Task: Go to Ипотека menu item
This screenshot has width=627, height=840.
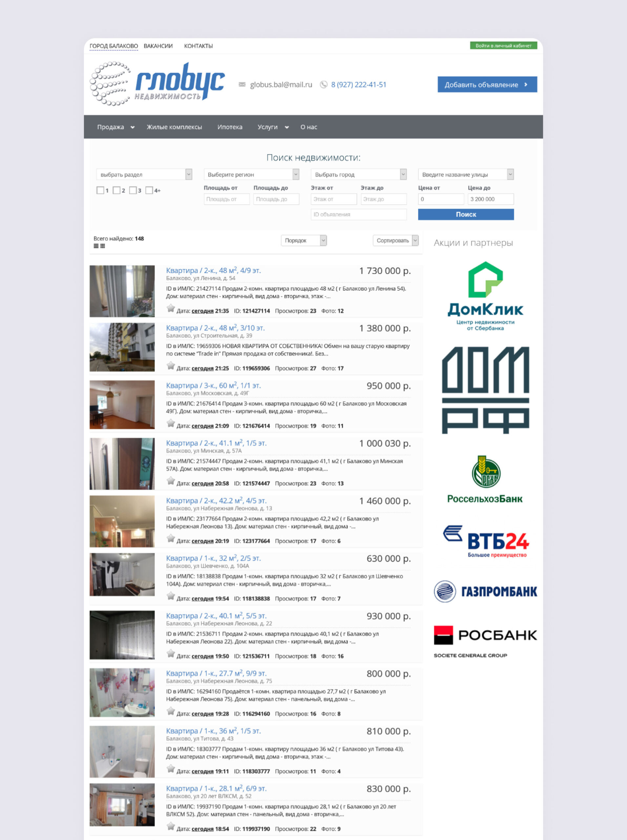Action: pyautogui.click(x=230, y=127)
